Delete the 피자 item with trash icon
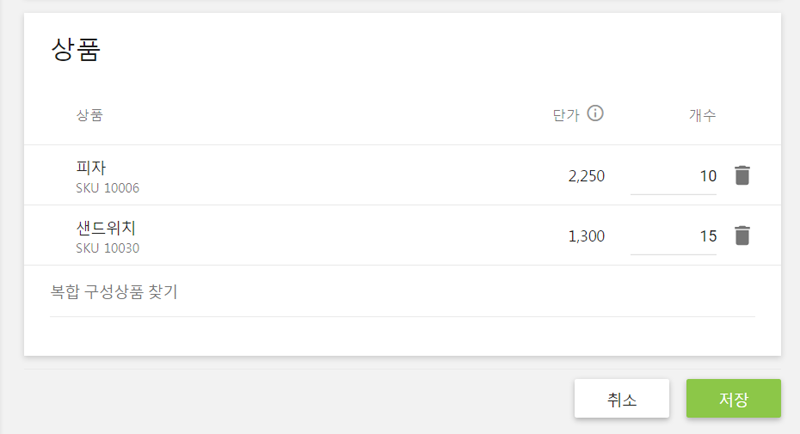This screenshot has width=800, height=434. coord(741,176)
